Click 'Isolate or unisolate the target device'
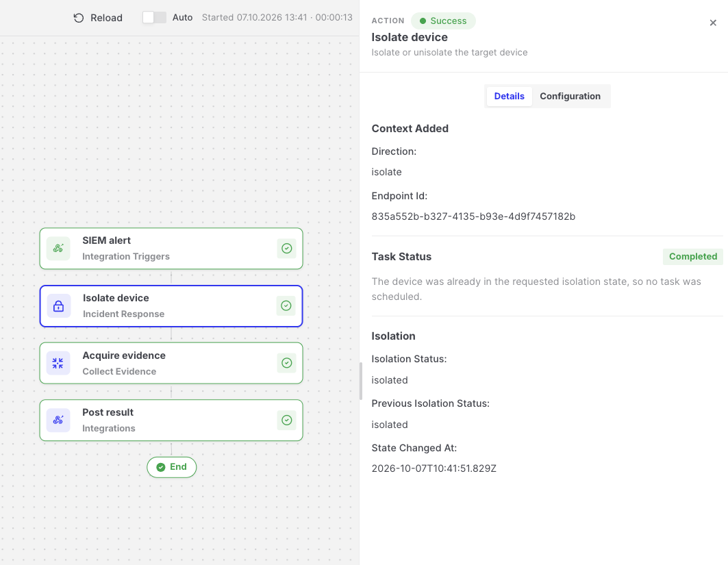728x565 pixels. [x=449, y=53]
